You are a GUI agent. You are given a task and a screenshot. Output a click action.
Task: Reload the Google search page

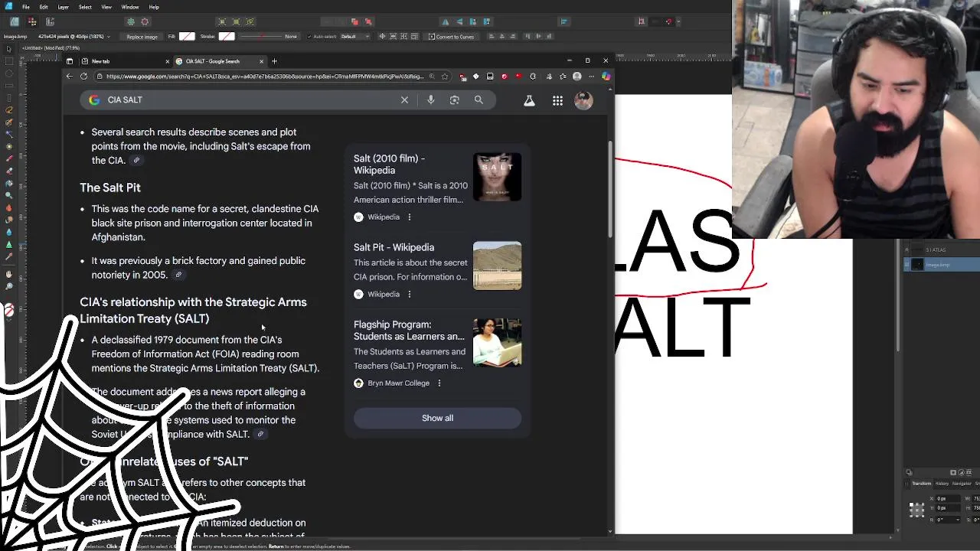click(83, 77)
